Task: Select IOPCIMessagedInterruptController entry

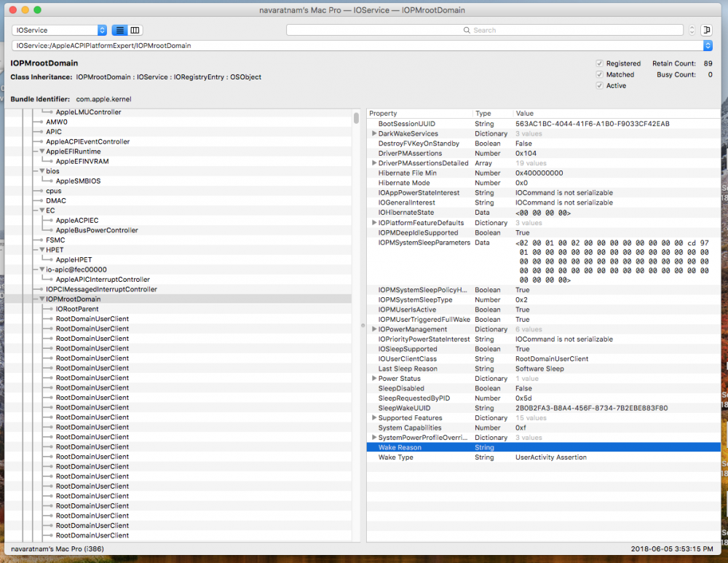Action: tap(101, 289)
